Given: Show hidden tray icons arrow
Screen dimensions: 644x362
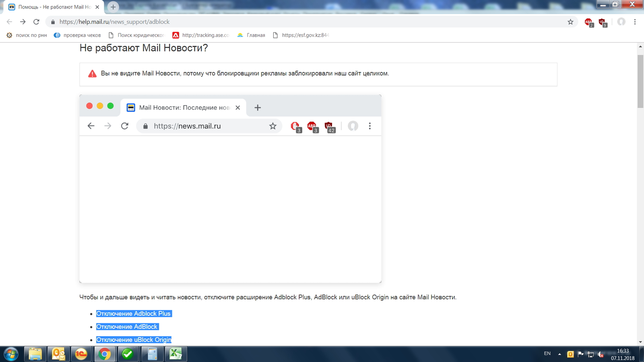Looking at the screenshot, I should tap(559, 354).
